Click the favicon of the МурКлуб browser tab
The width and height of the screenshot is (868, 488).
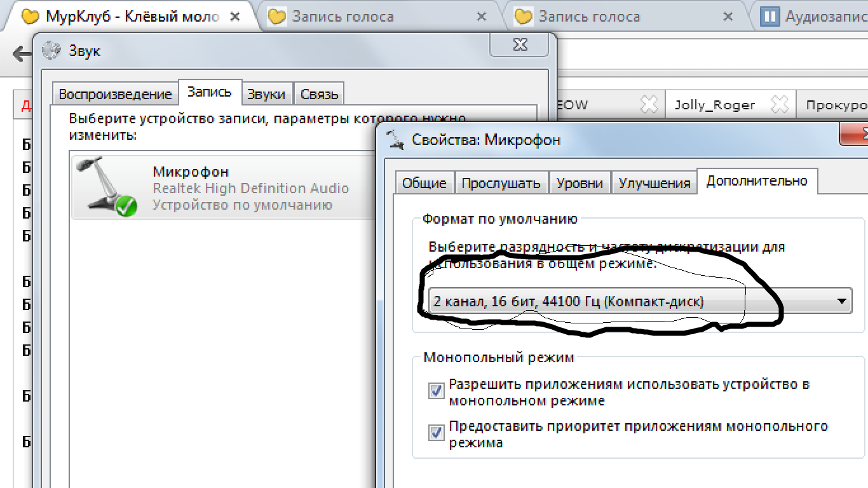(30, 17)
